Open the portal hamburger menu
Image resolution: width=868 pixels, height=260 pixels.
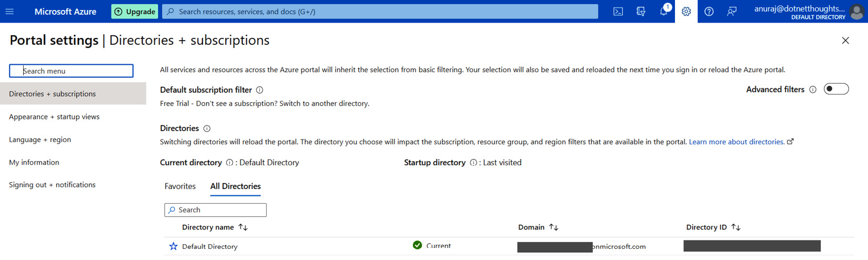click(x=9, y=11)
